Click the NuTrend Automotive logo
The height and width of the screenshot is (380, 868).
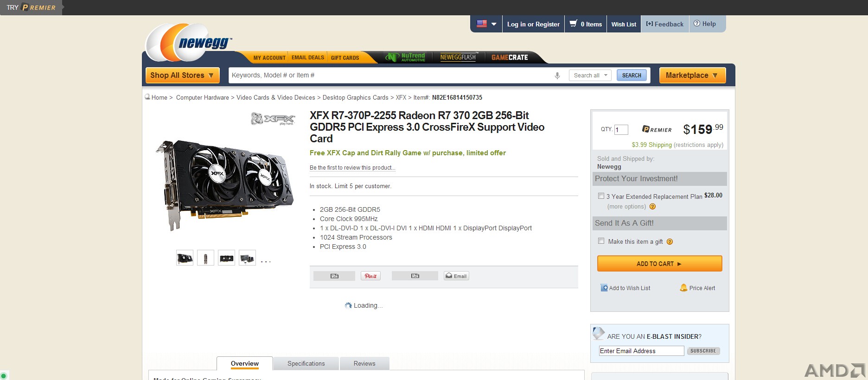click(x=405, y=57)
